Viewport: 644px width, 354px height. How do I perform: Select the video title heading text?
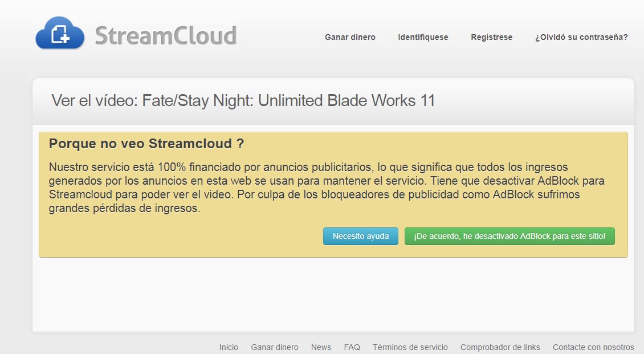243,101
